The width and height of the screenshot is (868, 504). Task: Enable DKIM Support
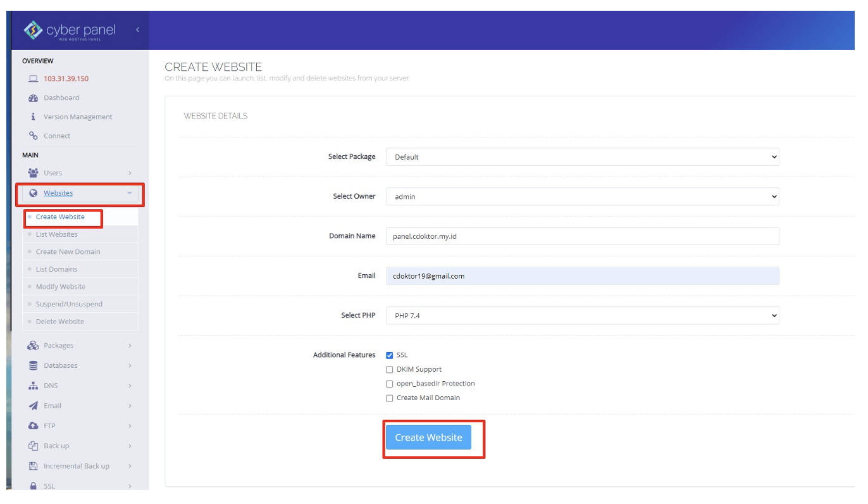[389, 369]
